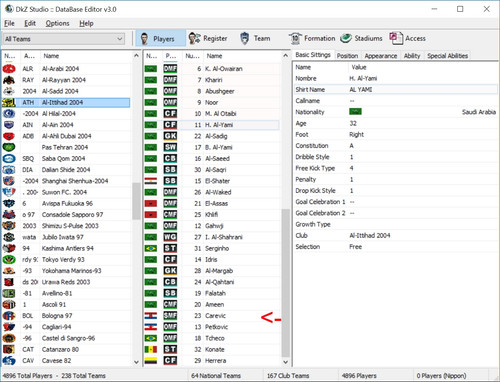Select player 11 H. Al-Yami
500x382 pixels.
coord(212,125)
